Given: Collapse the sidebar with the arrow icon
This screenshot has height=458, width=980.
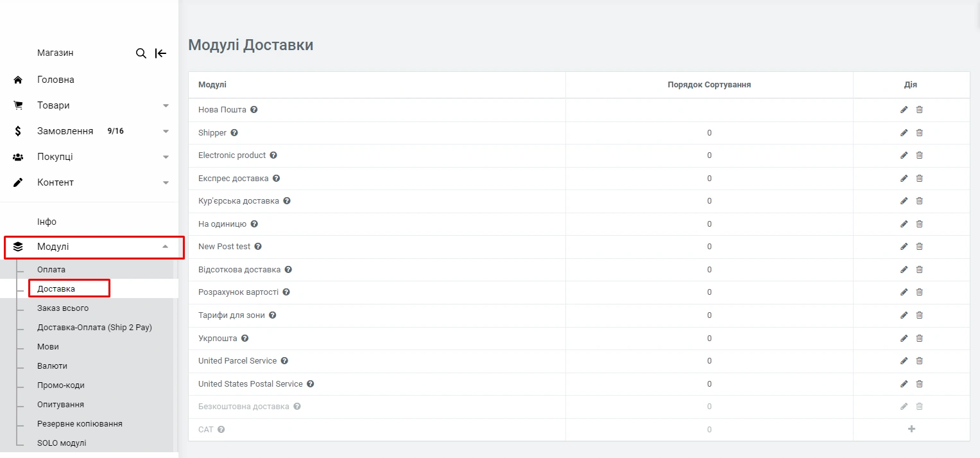Looking at the screenshot, I should click(160, 53).
